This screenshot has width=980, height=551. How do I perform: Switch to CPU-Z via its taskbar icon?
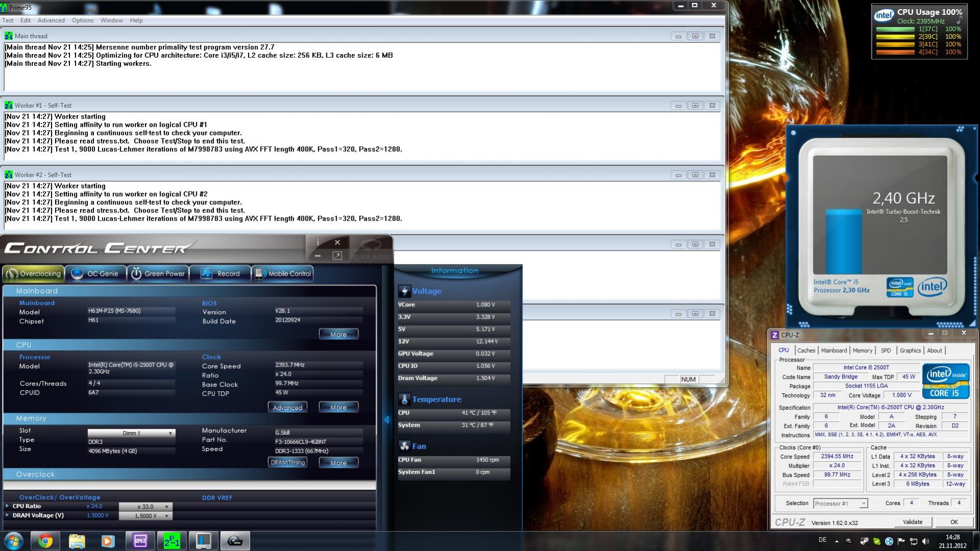140,541
